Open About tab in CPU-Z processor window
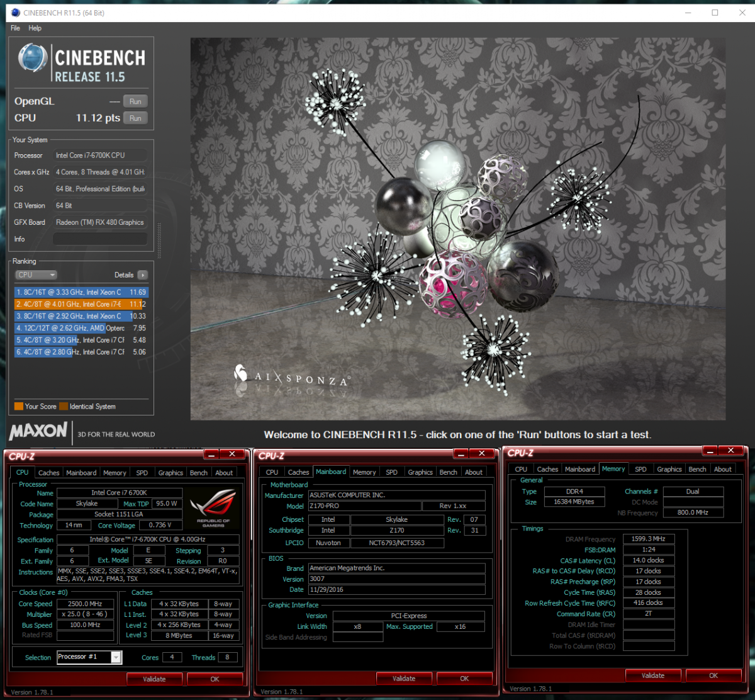Viewport: 755px width, 700px height. tap(224, 473)
